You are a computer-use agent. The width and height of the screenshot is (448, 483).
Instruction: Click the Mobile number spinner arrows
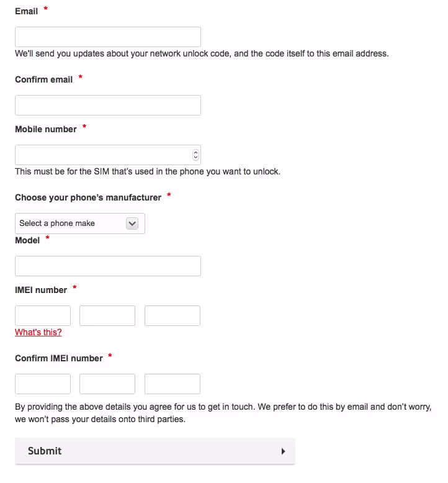click(196, 155)
